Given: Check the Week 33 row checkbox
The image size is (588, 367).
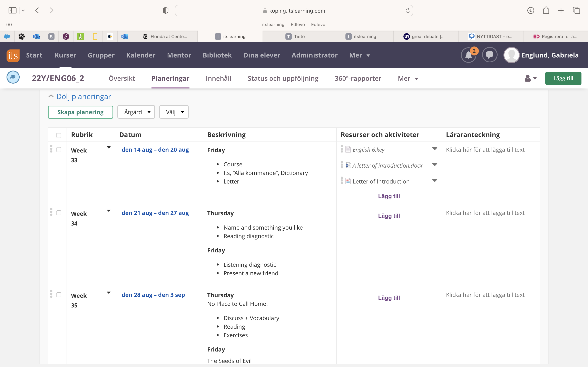Looking at the screenshot, I should coord(59,149).
